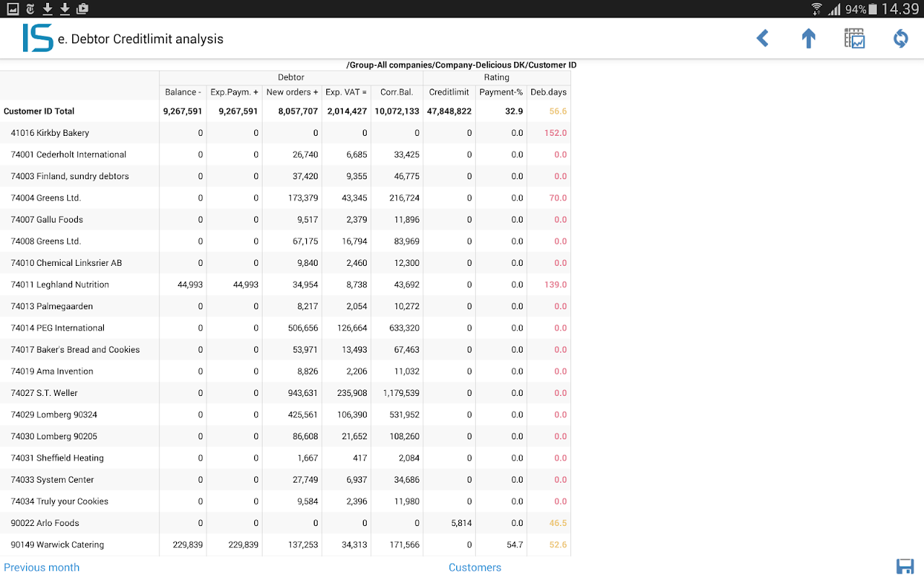Tap the second download notification icon
This screenshot has height=578, width=924.
[x=65, y=9]
